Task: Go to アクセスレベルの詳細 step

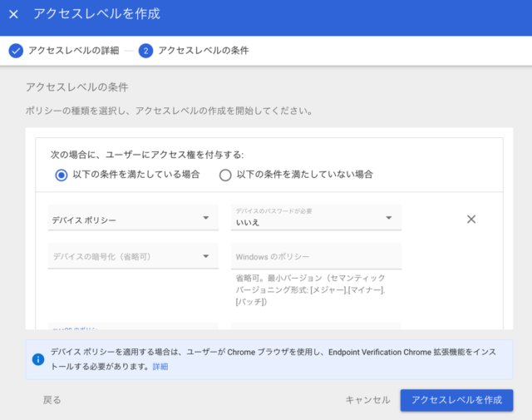Action: tap(74, 51)
